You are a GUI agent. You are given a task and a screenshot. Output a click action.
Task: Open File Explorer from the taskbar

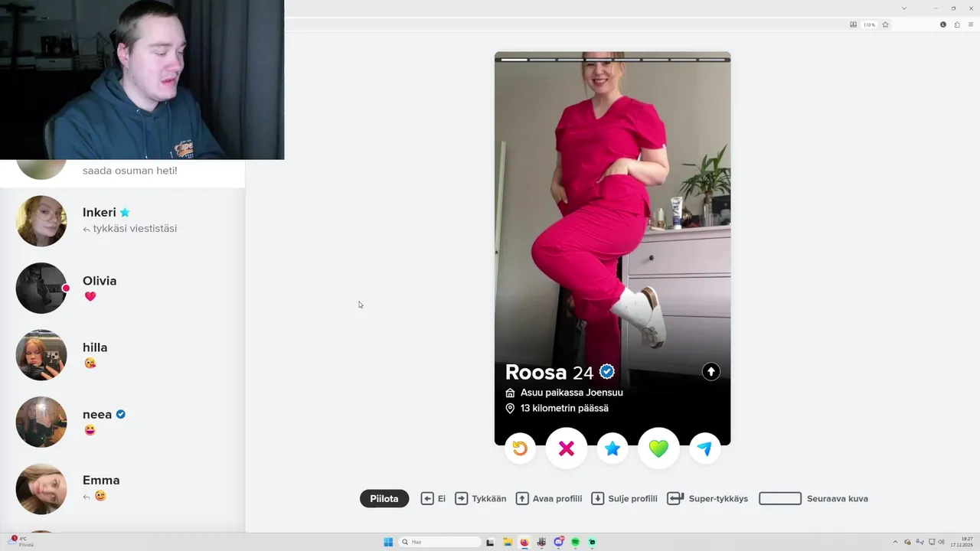508,542
